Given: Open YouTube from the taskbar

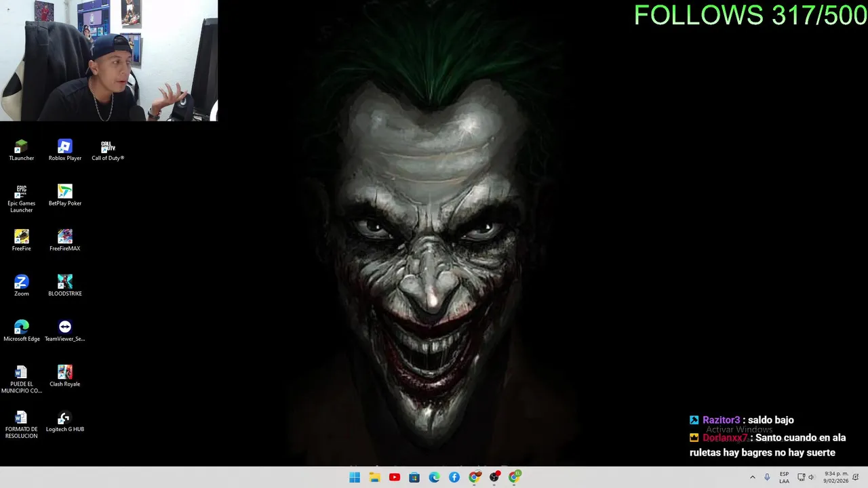Looking at the screenshot, I should (395, 477).
